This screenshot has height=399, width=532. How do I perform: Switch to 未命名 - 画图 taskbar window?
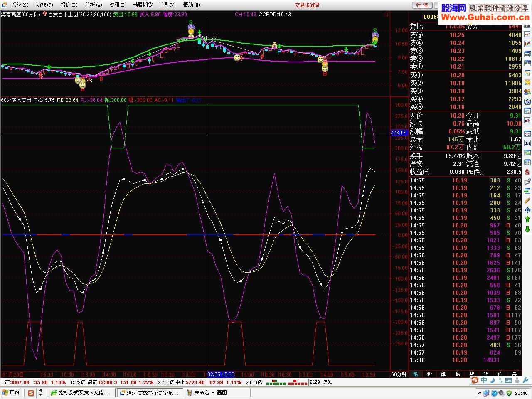[218, 393]
